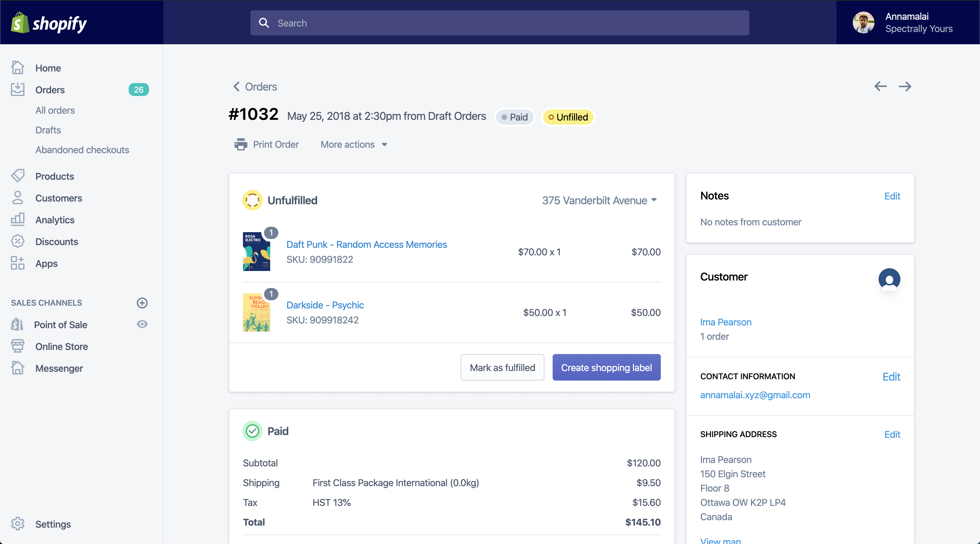The image size is (980, 544).
Task: Go to next order with right arrow
Action: pos(905,86)
